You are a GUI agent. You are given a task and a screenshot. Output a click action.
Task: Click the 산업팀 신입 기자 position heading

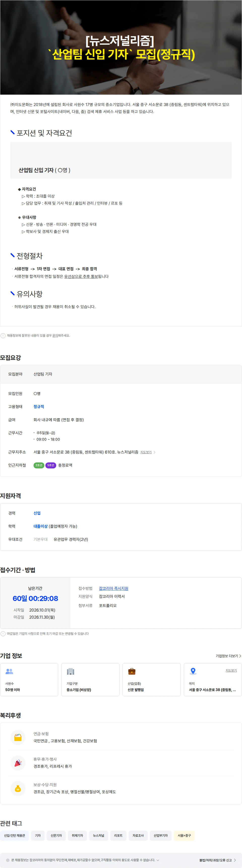click(36, 170)
